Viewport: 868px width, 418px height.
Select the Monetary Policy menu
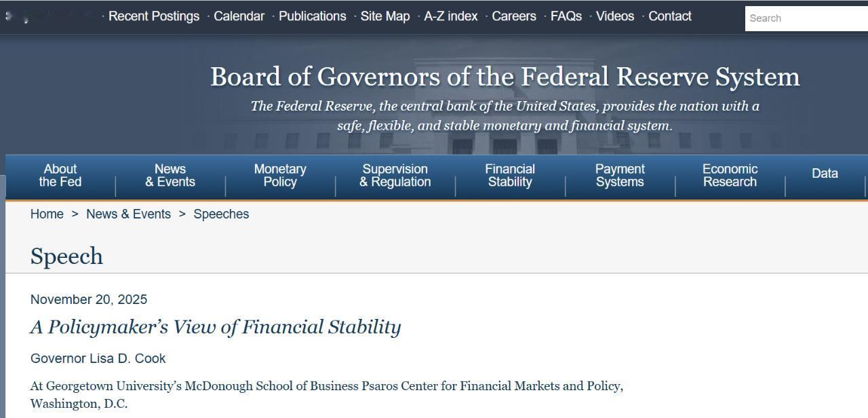click(x=280, y=175)
